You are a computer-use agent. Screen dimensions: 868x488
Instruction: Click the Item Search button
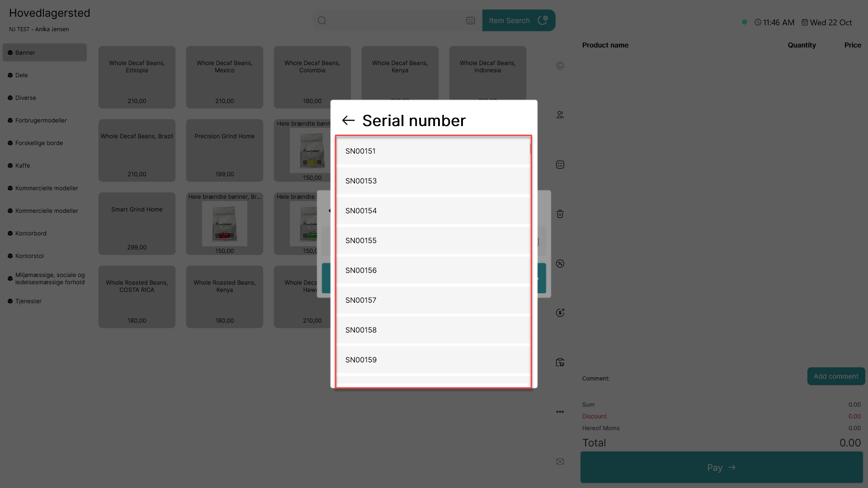coord(519,20)
